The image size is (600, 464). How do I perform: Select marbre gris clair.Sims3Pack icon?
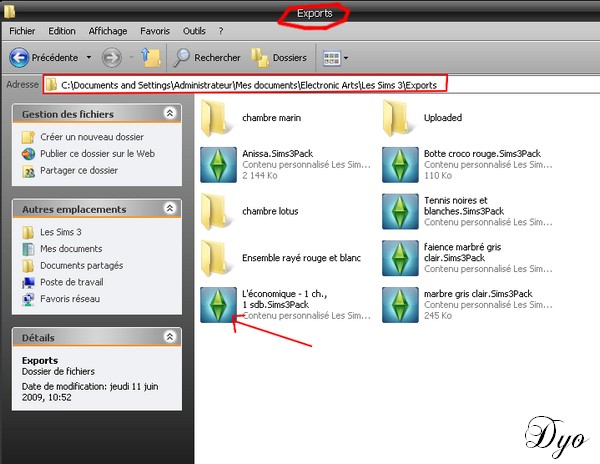coord(400,305)
